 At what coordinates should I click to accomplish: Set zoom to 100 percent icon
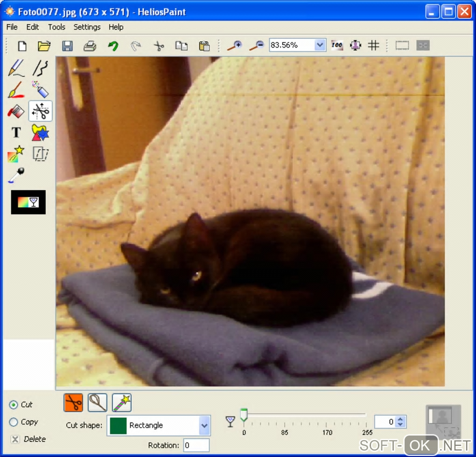337,46
